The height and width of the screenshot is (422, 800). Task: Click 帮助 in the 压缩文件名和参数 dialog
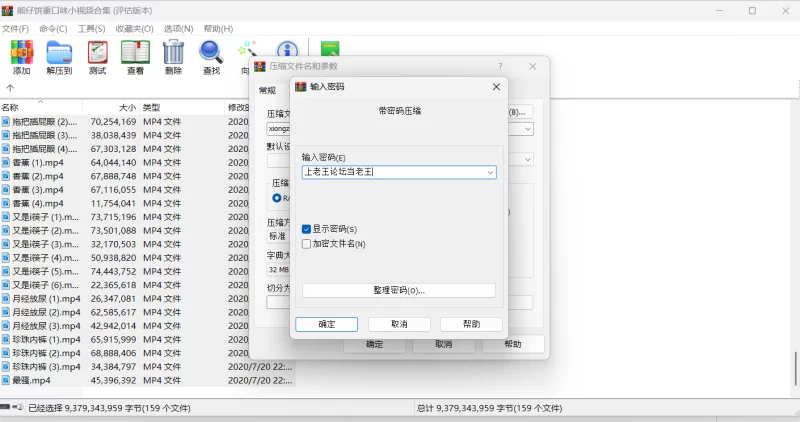[x=513, y=344]
